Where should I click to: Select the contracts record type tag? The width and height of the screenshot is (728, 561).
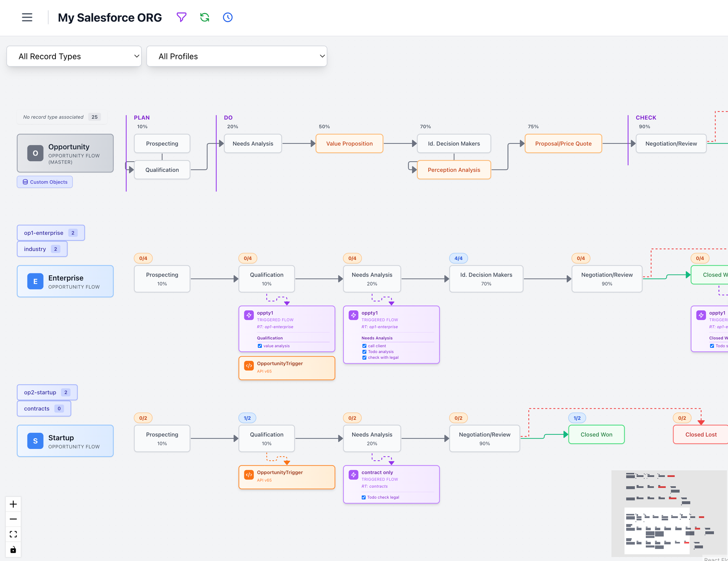[44, 408]
